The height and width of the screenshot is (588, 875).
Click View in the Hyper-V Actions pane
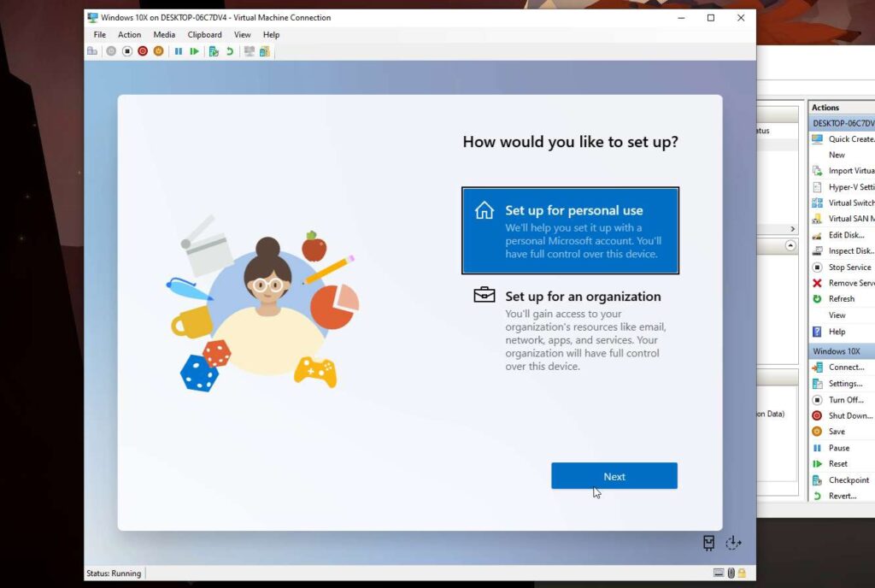tap(837, 315)
